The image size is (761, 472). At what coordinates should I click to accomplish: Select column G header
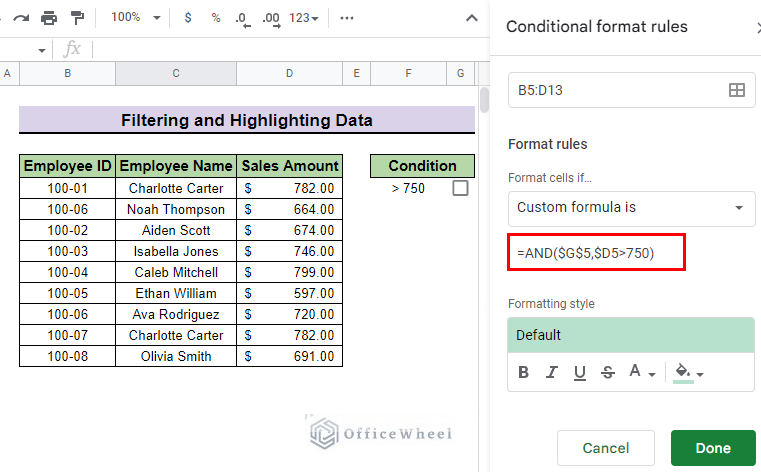461,73
